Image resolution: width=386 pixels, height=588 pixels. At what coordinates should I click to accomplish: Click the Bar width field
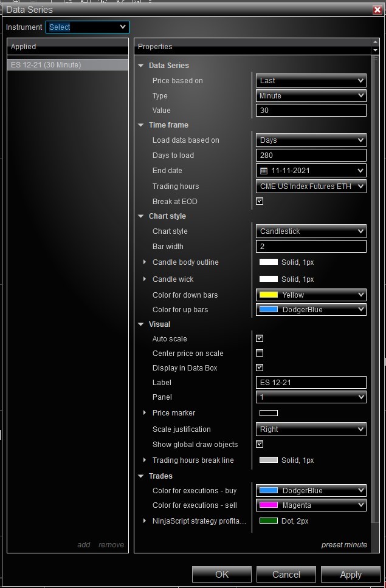coord(311,247)
